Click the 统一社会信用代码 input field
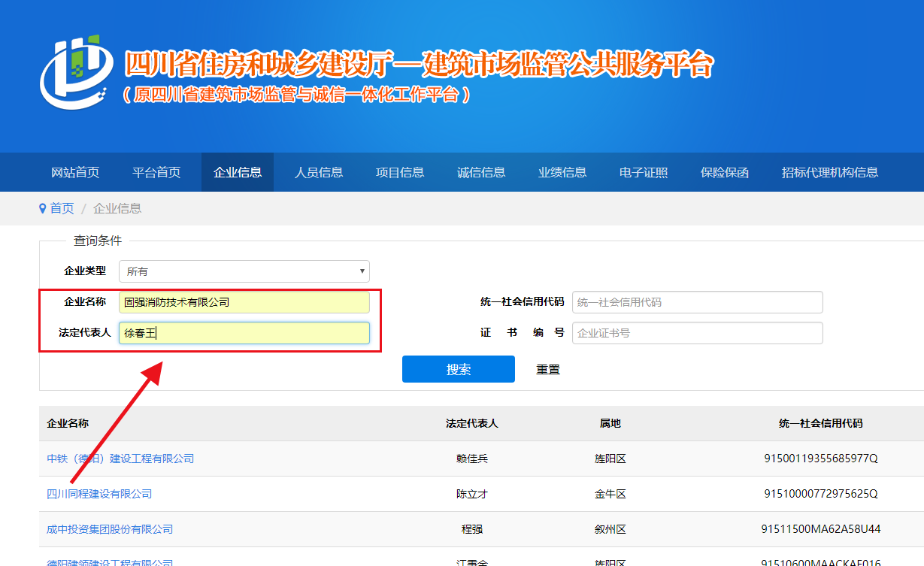The image size is (924, 566). click(x=698, y=301)
